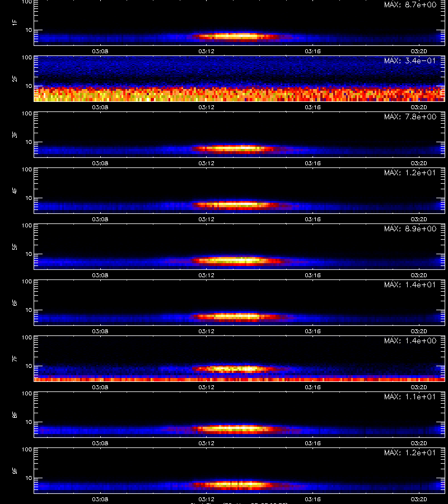Click the '100' y-axis value of panel 2F
This screenshot has height=504, width=448.
[27, 58]
